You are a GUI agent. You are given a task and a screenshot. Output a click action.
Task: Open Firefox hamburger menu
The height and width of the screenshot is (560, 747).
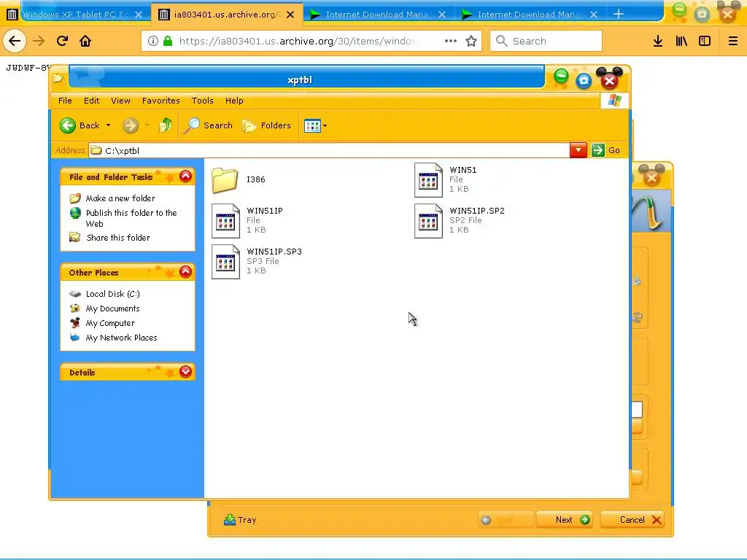pos(732,41)
